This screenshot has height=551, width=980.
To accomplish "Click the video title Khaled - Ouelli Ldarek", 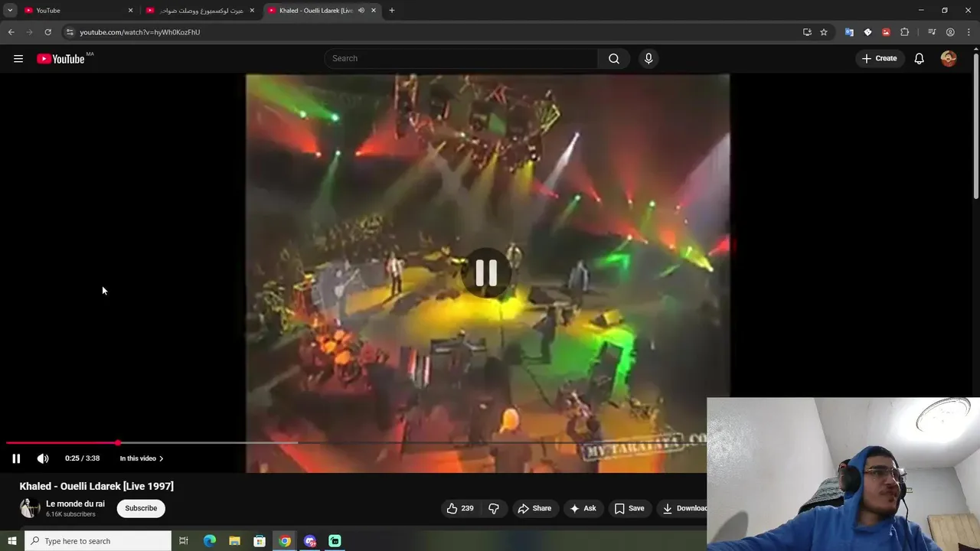I will click(96, 486).
